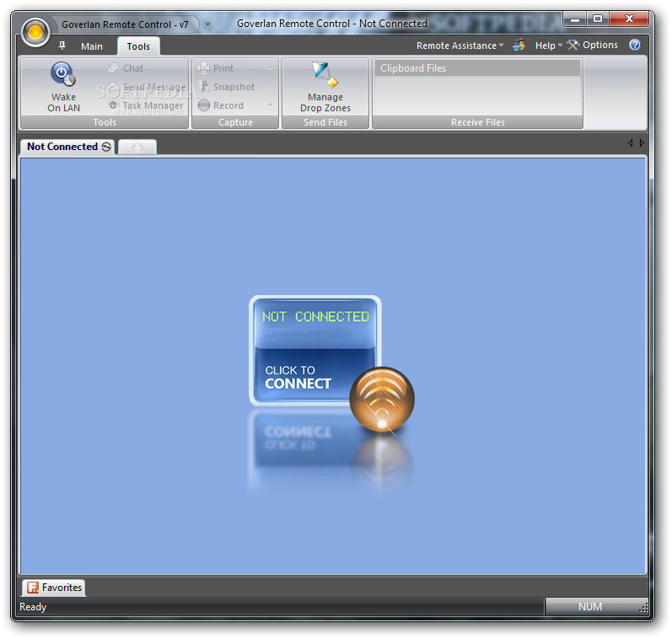This screenshot has width=672, height=639.
Task: Open the Remote Assistance dropdown menu
Action: click(460, 46)
